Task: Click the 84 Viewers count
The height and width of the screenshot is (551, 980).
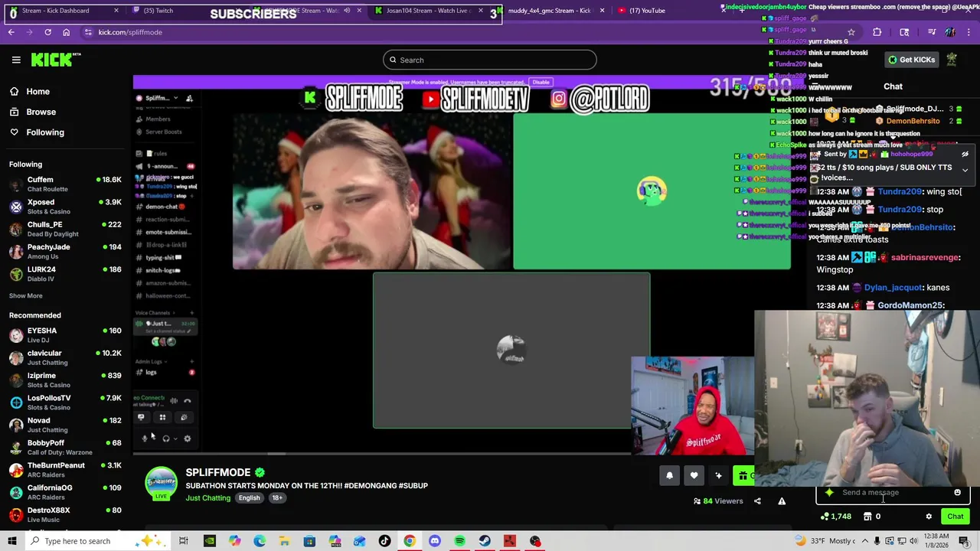Action: tap(718, 501)
